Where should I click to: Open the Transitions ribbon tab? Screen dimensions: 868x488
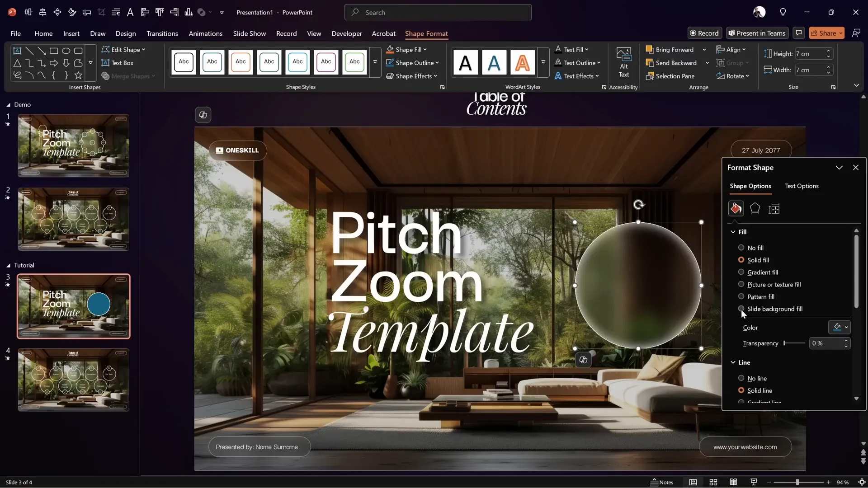(x=162, y=33)
